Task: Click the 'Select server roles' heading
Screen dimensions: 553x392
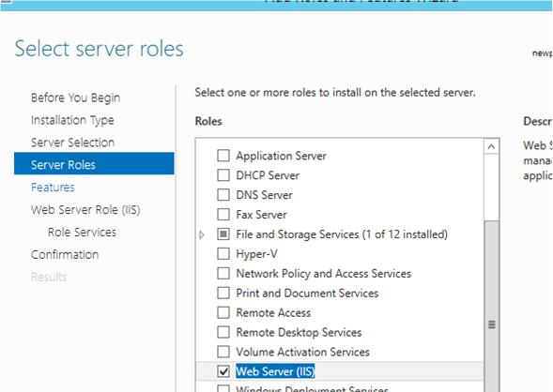Action: coord(100,48)
